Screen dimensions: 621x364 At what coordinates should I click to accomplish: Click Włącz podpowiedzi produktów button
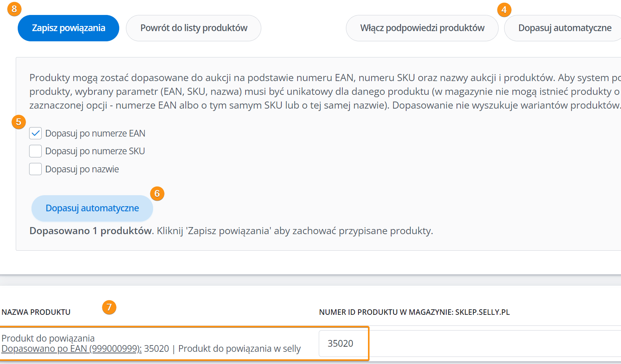pos(422,28)
